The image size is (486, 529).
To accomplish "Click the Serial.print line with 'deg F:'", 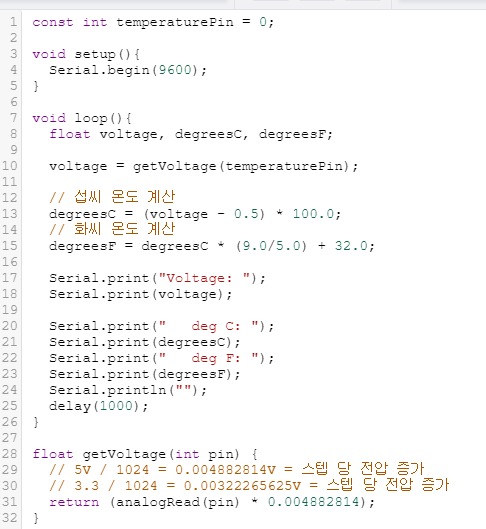I will (x=162, y=358).
